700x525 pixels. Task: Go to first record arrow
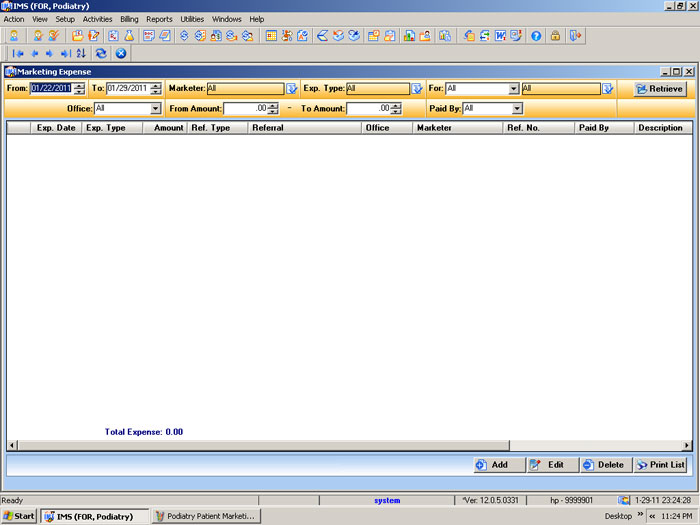[18, 54]
